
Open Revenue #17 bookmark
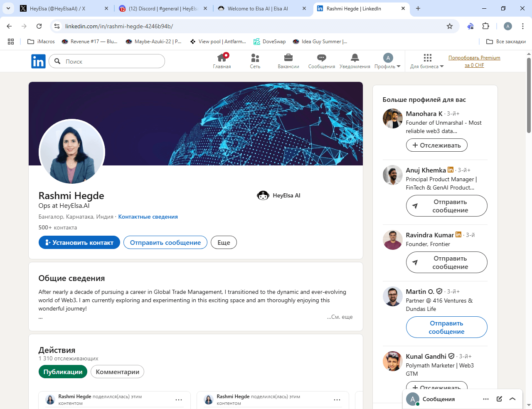(x=89, y=42)
